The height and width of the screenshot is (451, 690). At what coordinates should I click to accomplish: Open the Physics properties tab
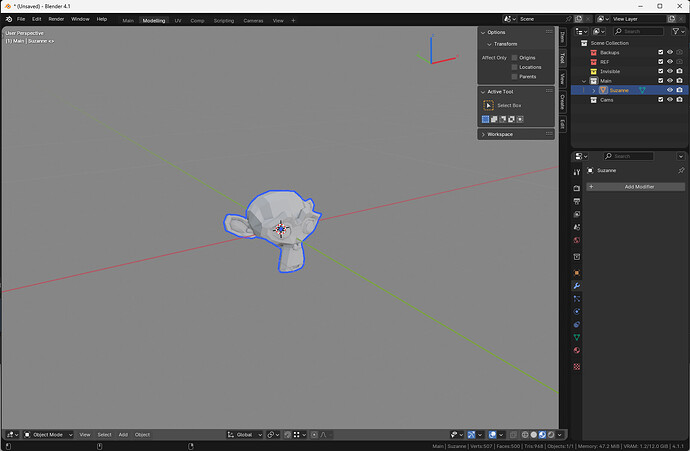coord(576,312)
